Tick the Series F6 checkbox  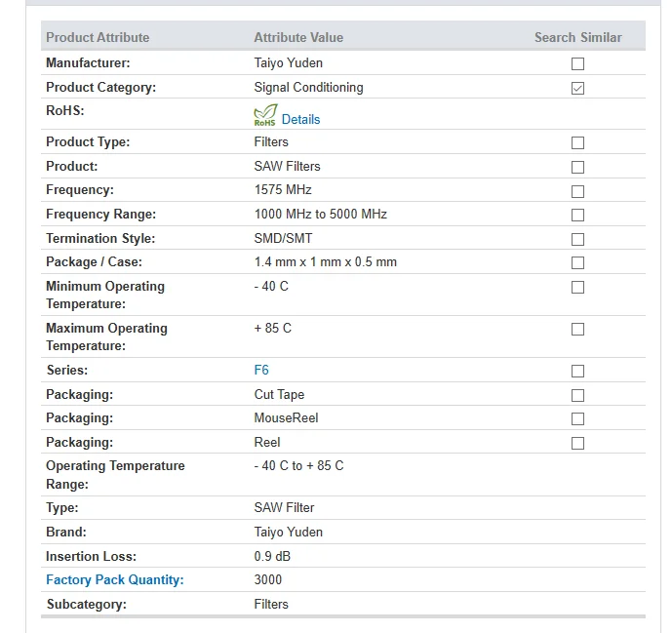coord(577,371)
